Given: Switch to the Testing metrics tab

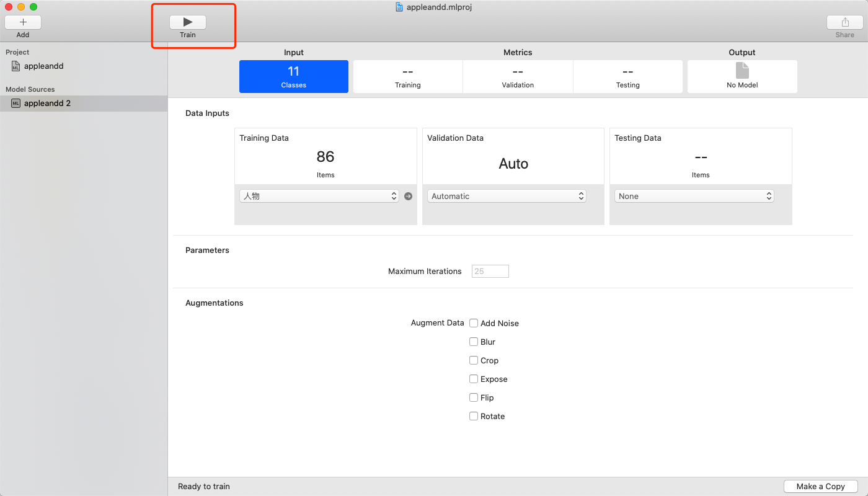Looking at the screenshot, I should (627, 76).
